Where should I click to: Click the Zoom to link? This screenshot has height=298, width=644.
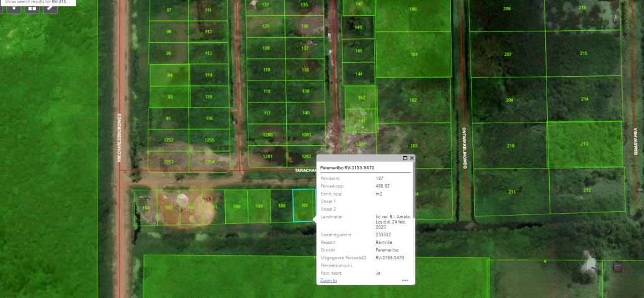pyautogui.click(x=328, y=280)
